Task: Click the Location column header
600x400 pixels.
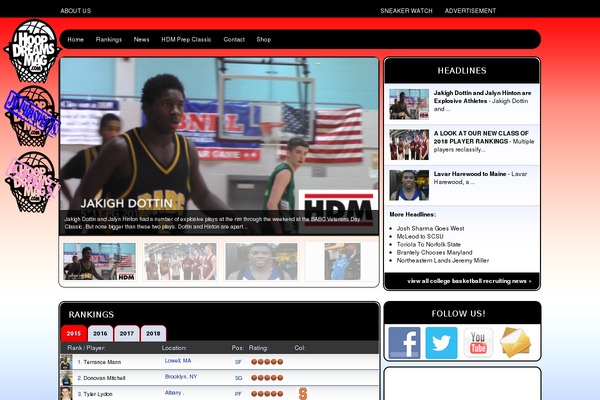Action: tap(174, 348)
